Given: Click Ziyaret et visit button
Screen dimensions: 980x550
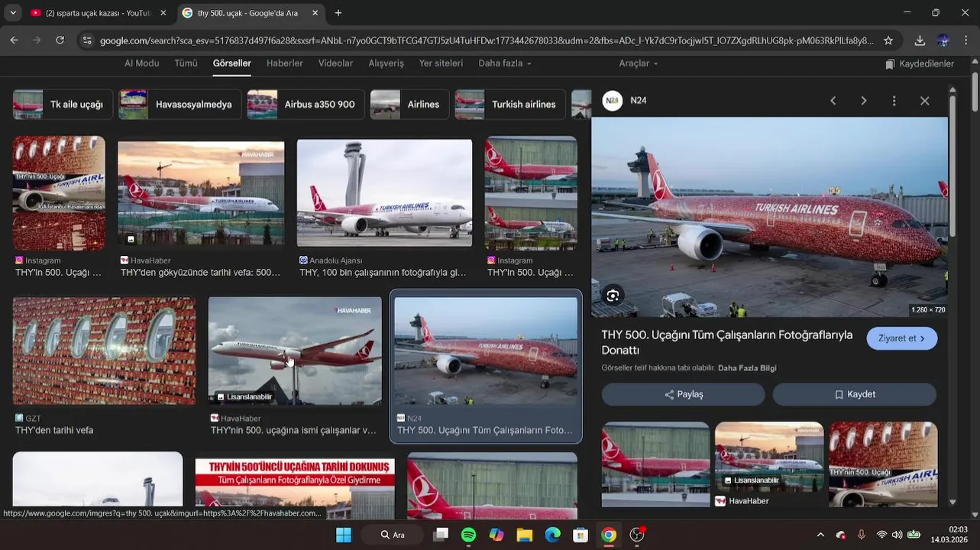Looking at the screenshot, I should [x=901, y=338].
